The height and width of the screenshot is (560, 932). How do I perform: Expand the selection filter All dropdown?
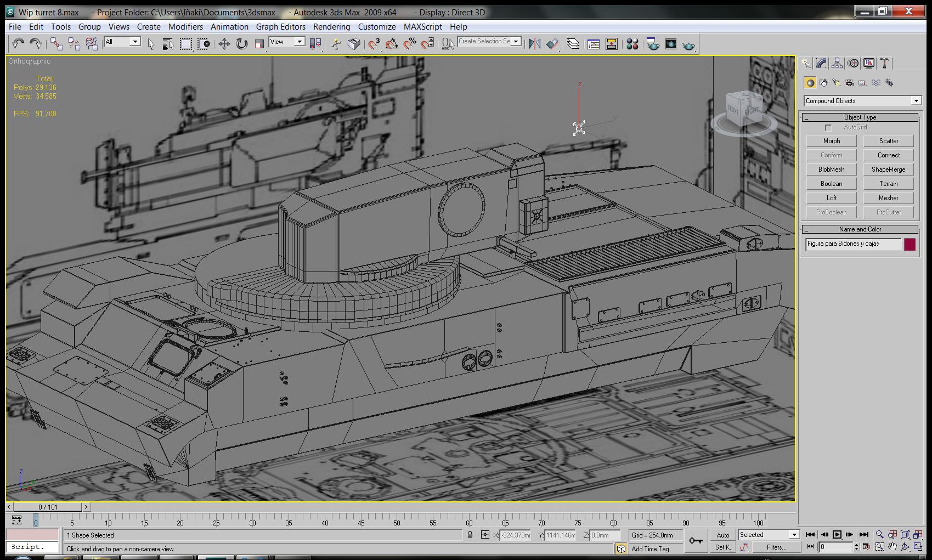134,42
